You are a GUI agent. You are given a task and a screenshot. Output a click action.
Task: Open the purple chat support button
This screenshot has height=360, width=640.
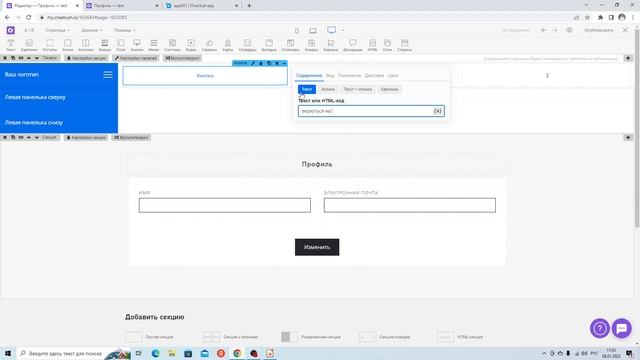tap(622, 328)
